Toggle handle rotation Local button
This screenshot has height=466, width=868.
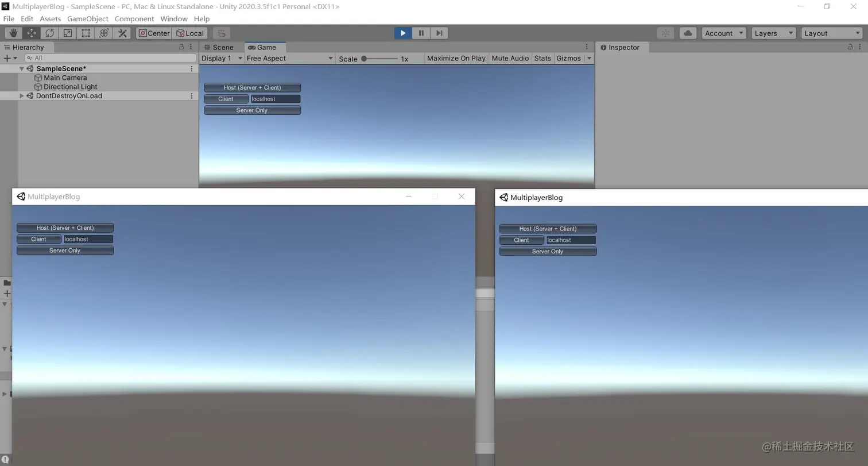pyautogui.click(x=190, y=33)
